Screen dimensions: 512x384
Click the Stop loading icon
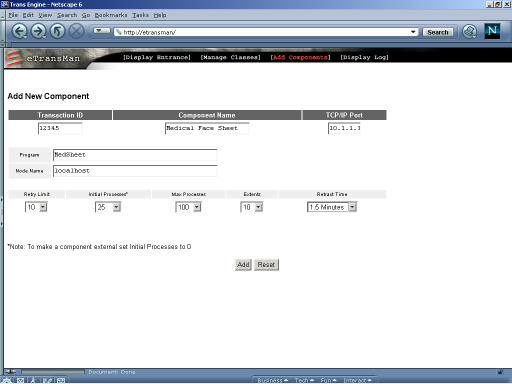coord(77,32)
